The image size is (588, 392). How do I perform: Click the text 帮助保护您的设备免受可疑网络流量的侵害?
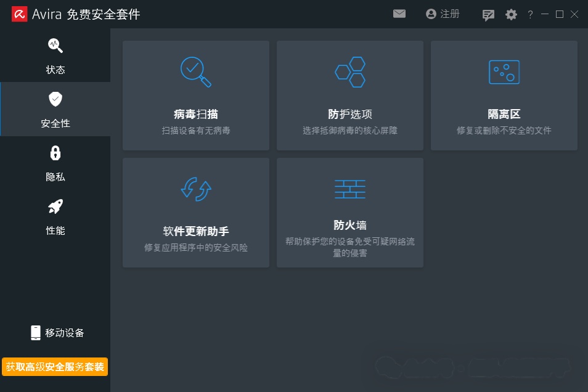click(350, 247)
